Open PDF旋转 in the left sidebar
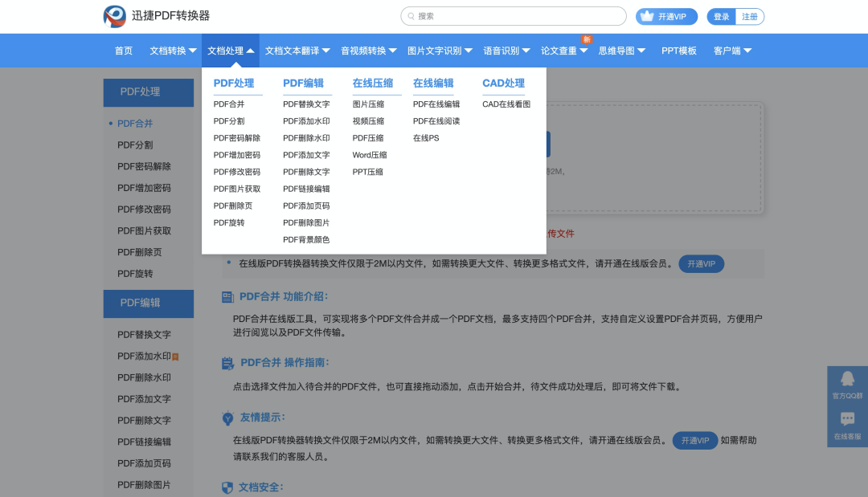The width and height of the screenshot is (868, 497). tap(135, 274)
